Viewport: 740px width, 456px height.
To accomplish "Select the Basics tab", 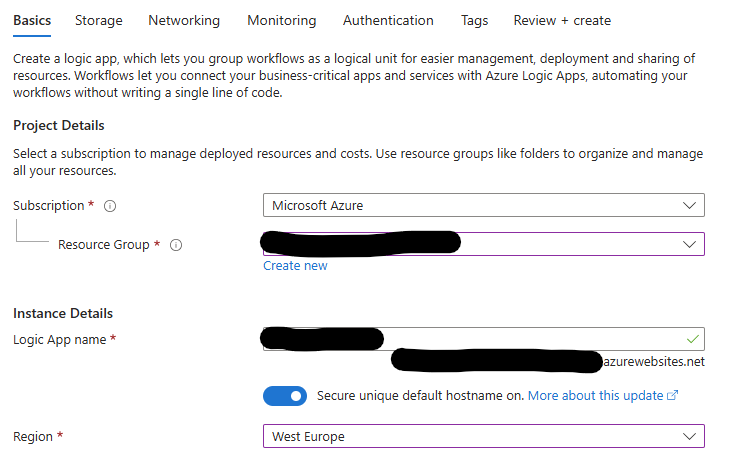I will [x=32, y=20].
